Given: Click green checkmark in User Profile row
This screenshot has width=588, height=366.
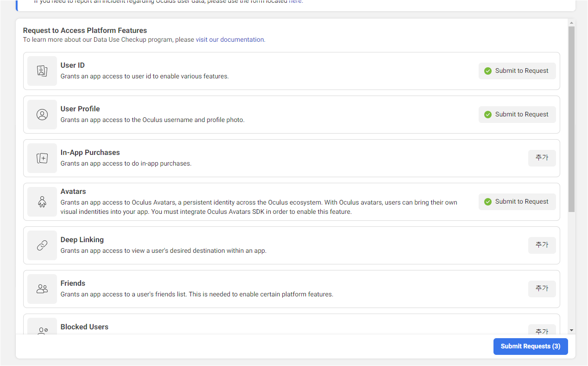Looking at the screenshot, I should (488, 115).
